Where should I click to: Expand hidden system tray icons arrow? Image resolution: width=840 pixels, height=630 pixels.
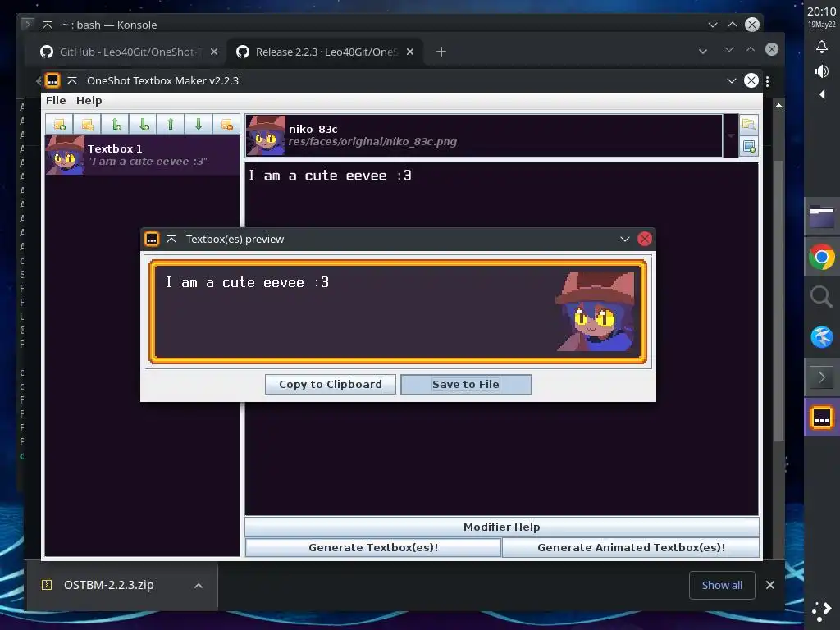click(822, 95)
